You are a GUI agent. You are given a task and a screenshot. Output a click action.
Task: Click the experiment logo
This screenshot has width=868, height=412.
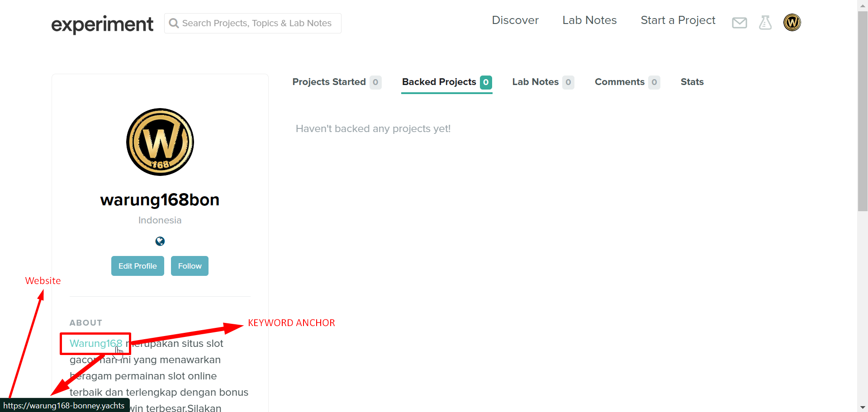click(102, 24)
